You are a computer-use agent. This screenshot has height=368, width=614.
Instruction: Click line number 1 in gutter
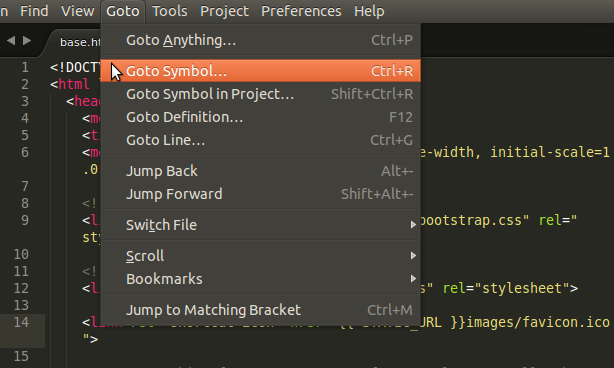[25, 67]
